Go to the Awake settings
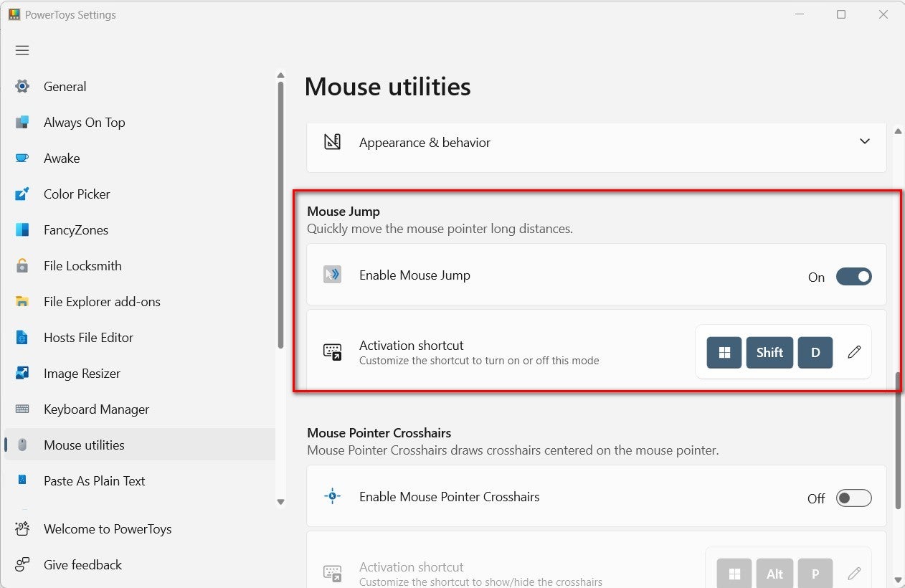Screen dimensions: 905x588 [x=140, y=158]
